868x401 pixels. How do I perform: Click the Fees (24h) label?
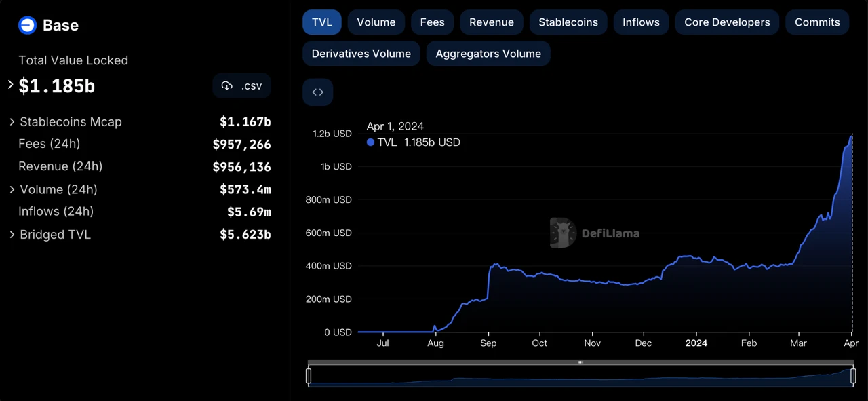tap(50, 144)
